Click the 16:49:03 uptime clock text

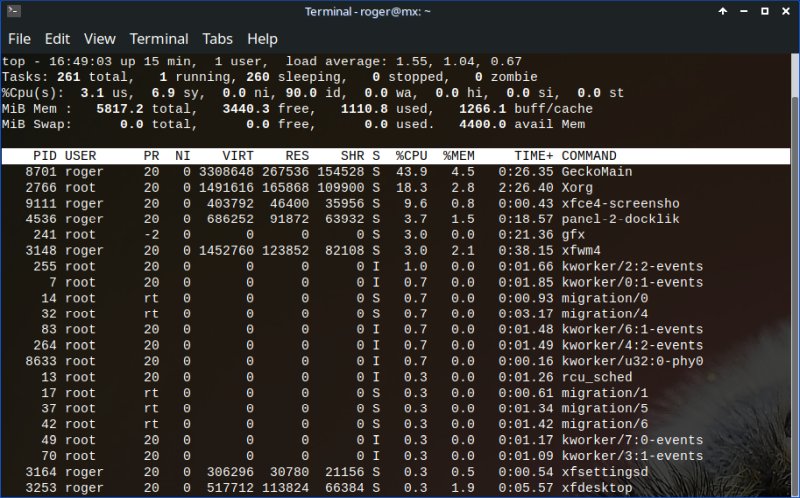click(80, 62)
